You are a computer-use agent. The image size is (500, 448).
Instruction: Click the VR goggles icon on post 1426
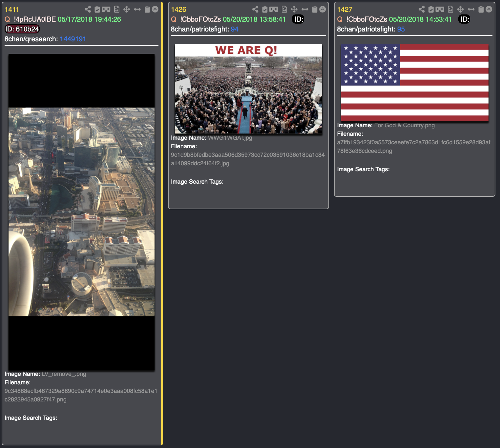pos(274,10)
